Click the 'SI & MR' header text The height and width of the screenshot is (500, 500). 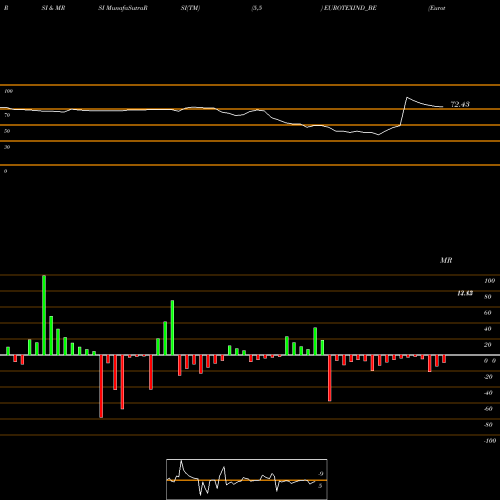tap(53, 8)
